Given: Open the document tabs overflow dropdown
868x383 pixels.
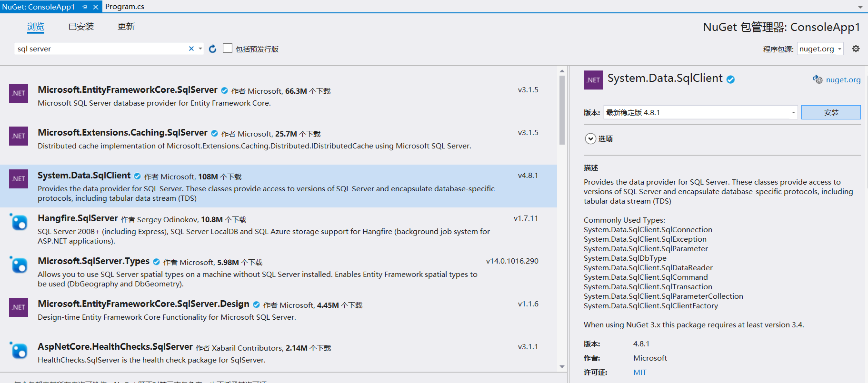Looking at the screenshot, I should tap(860, 7).
